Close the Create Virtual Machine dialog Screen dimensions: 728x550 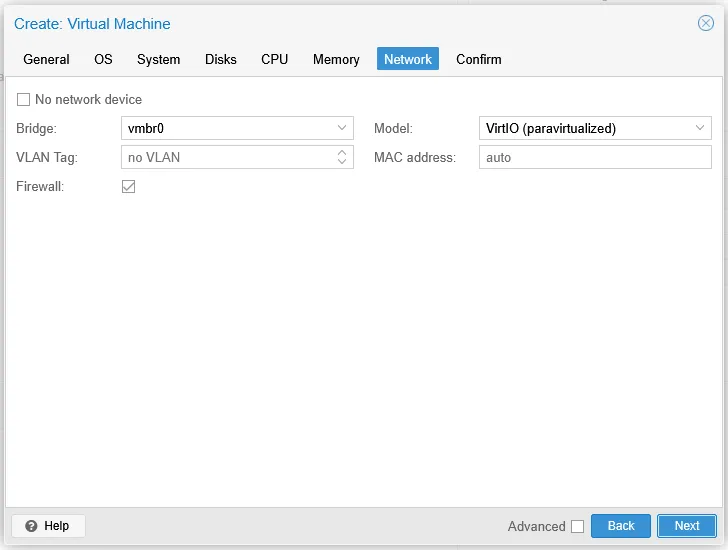tap(705, 23)
